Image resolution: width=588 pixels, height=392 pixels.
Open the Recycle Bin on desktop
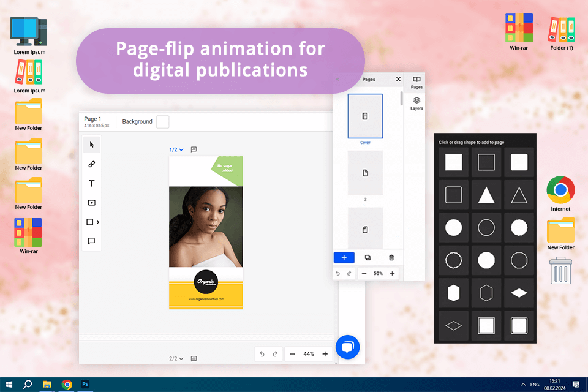coord(560,271)
